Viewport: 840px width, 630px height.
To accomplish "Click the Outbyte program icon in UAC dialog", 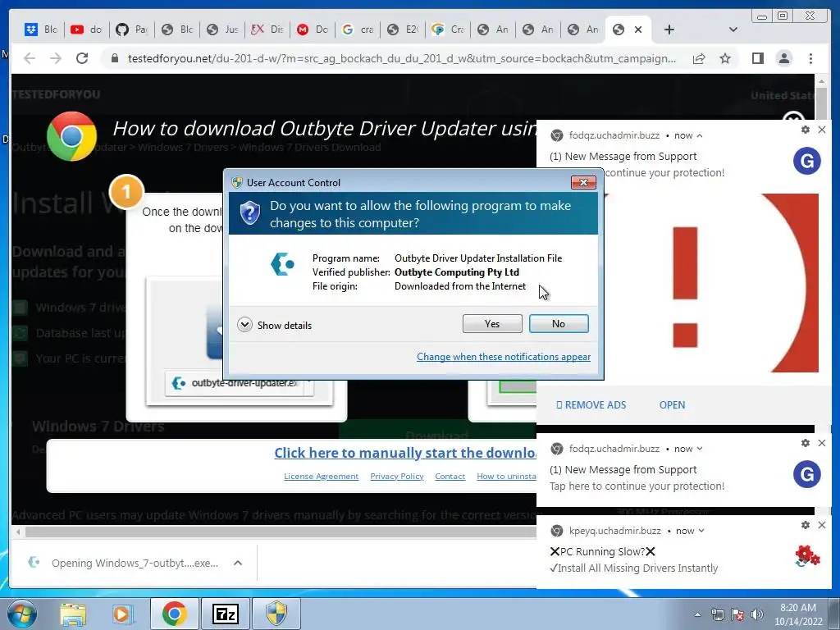I will click(282, 264).
